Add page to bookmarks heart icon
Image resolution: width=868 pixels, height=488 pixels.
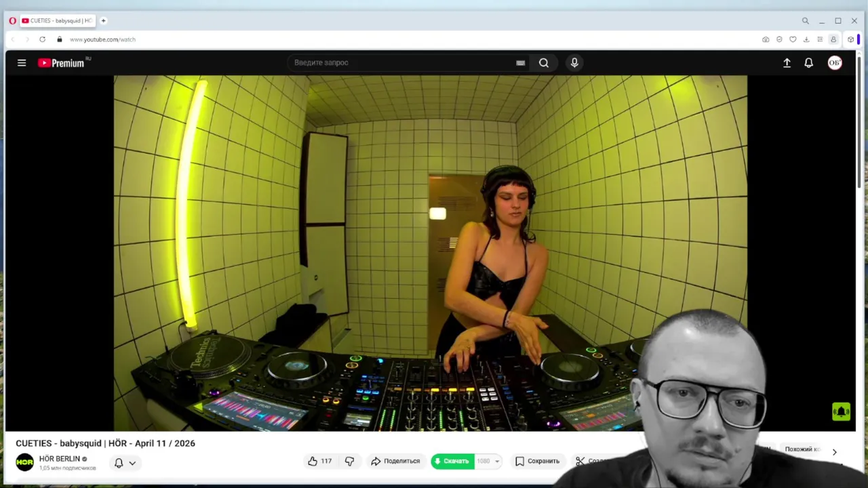pos(793,39)
